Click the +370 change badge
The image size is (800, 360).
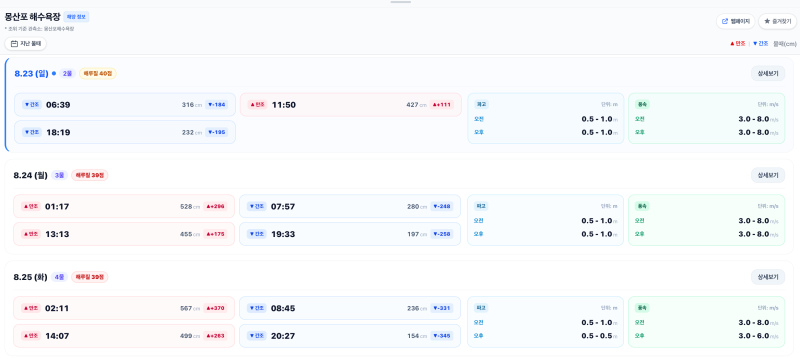[x=216, y=308]
